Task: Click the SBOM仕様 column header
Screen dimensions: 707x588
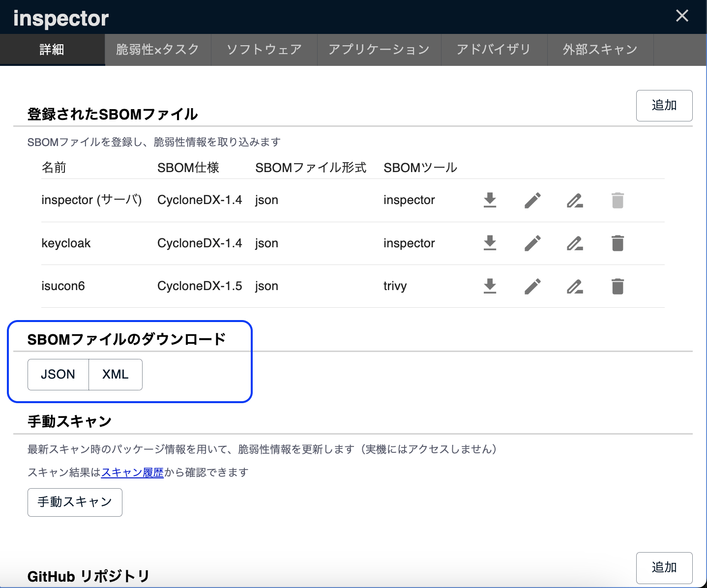Action: (x=188, y=168)
